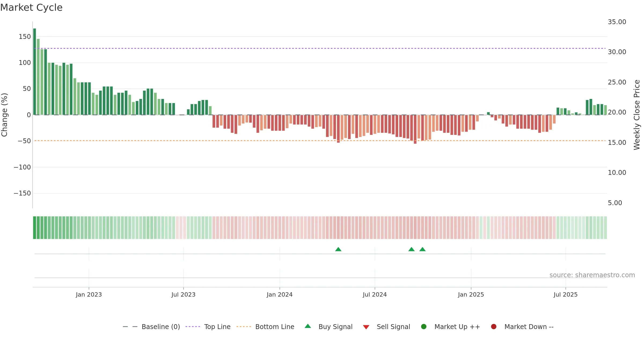
Task: Click the purple dotted top line on chart
Action: point(320,49)
